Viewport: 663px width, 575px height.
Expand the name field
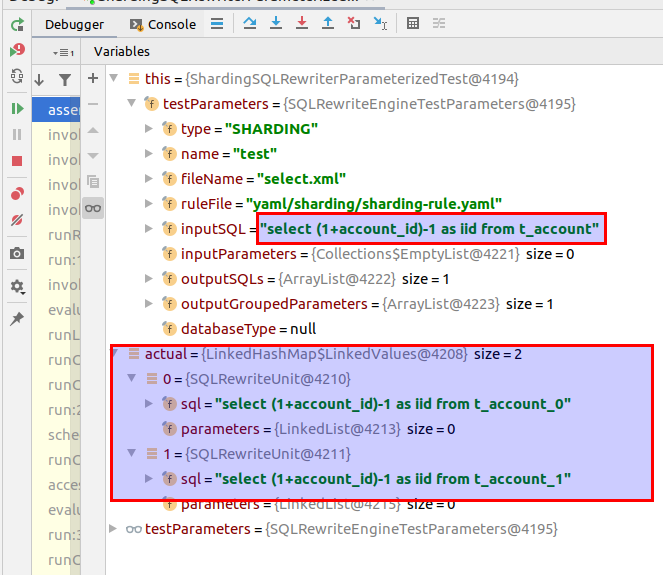coord(148,153)
